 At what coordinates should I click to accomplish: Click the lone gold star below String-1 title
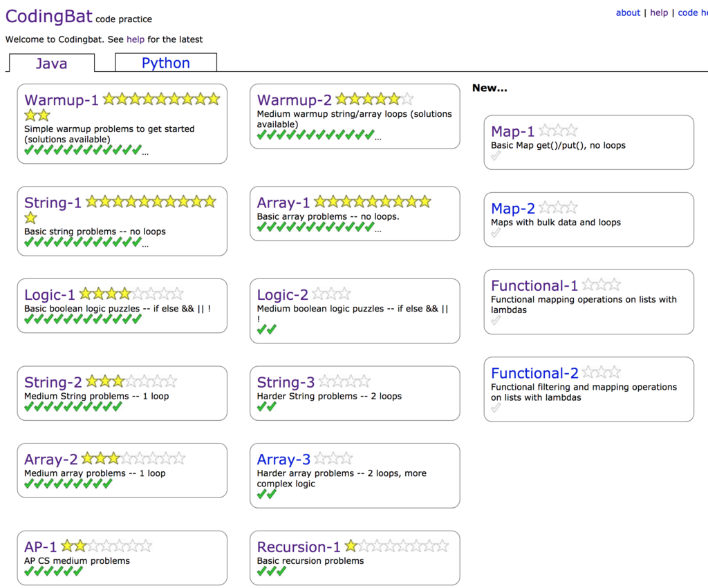click(30, 218)
